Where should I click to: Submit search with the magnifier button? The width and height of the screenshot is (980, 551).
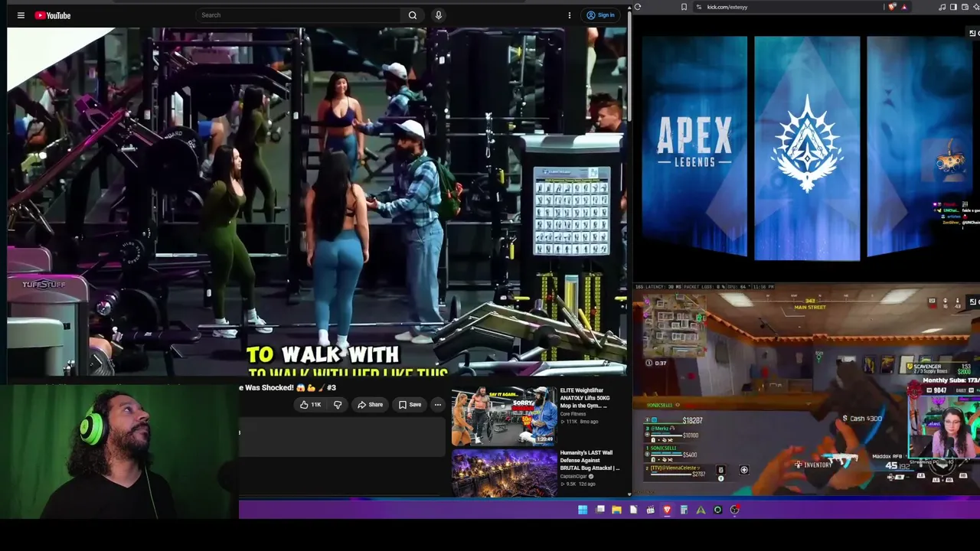pyautogui.click(x=413, y=15)
